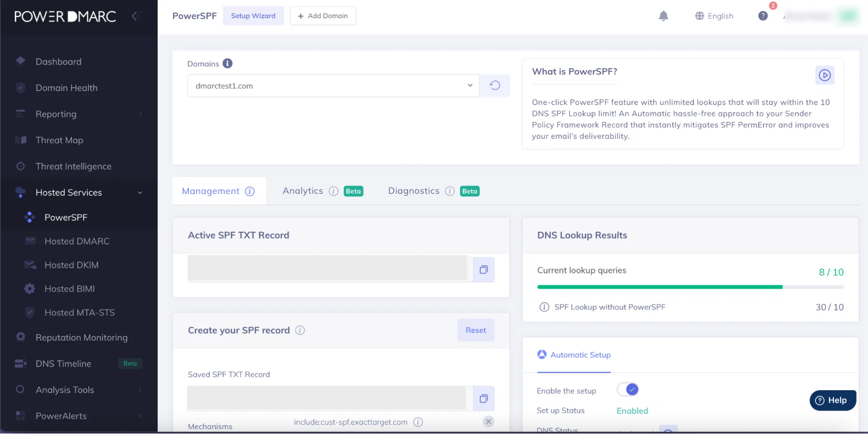Collapse the sidebar with double chevron icon

pos(136,16)
